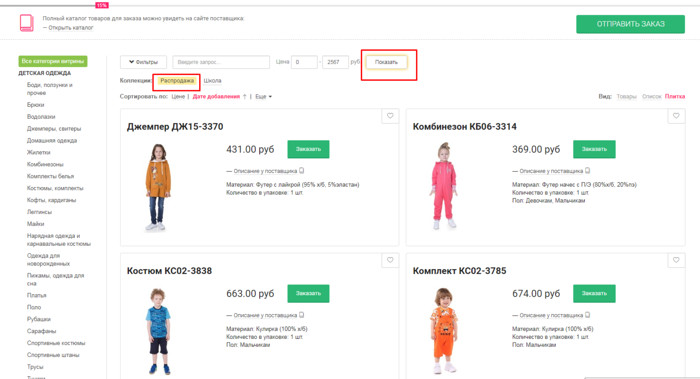
Task: Open Джемперы, свитеры category
Action: (54, 129)
